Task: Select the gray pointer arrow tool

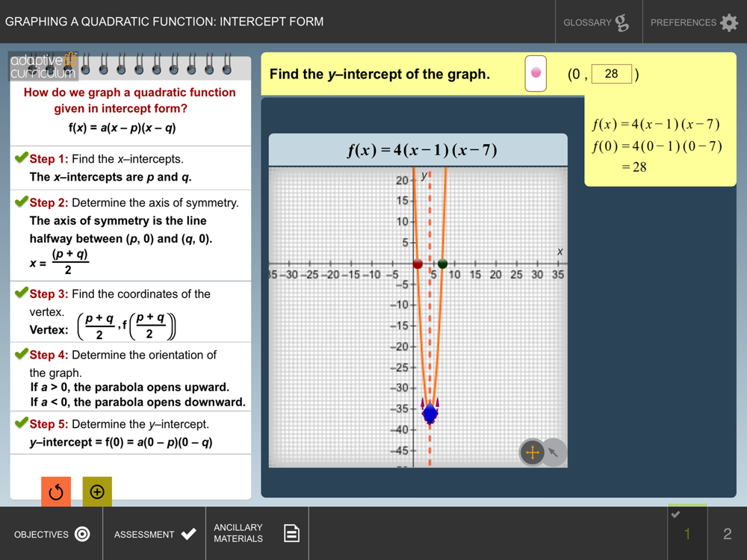Action: pos(554,452)
